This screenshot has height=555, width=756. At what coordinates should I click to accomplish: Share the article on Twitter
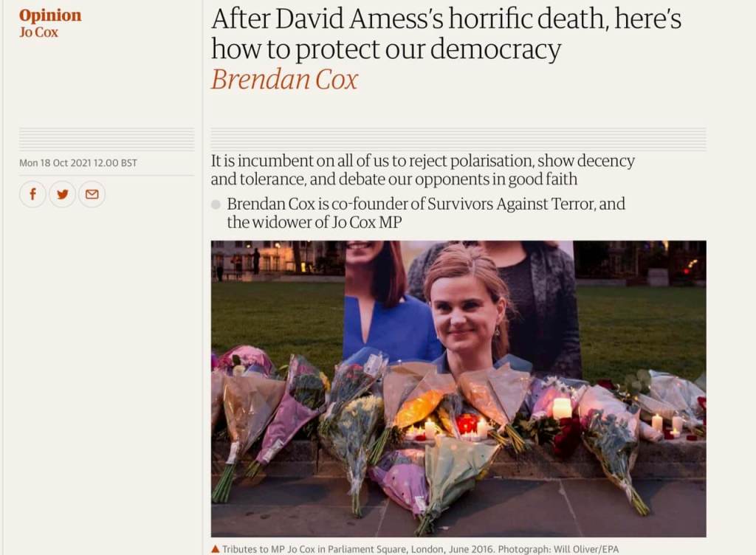coord(62,194)
